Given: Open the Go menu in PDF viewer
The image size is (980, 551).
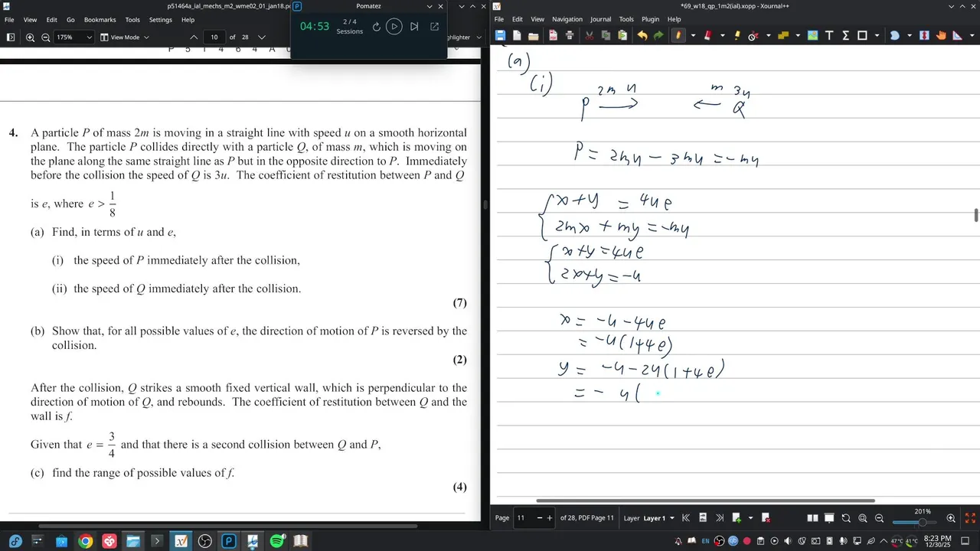Looking at the screenshot, I should [x=70, y=20].
